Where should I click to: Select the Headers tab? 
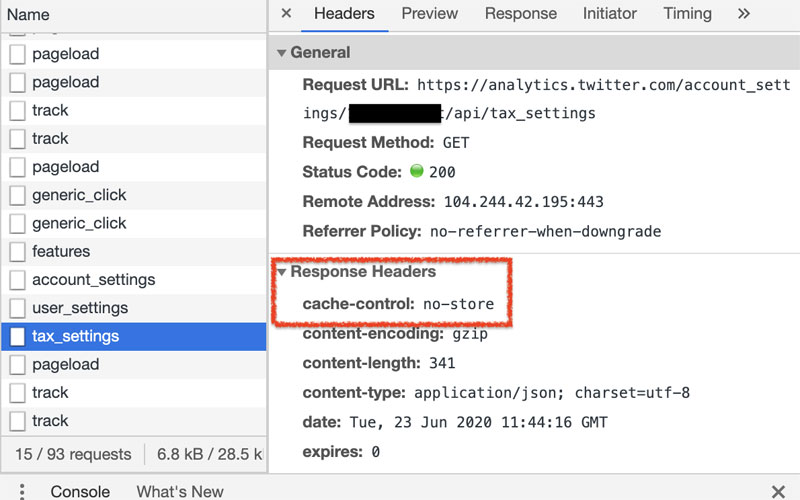344,14
